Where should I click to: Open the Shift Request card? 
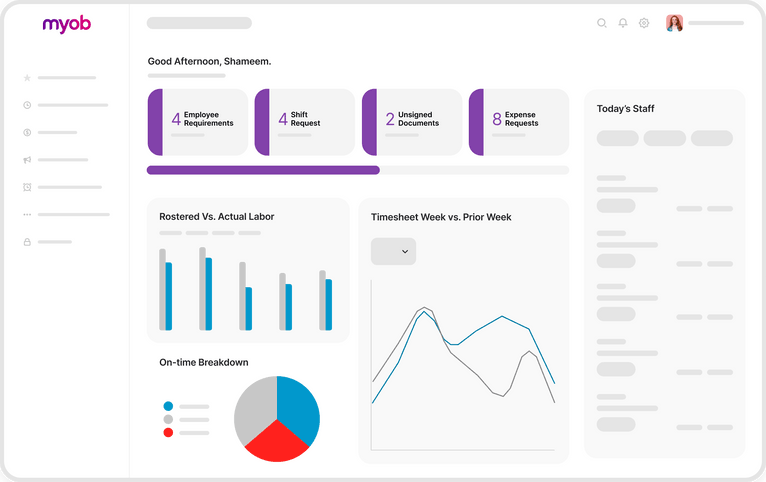[305, 122]
